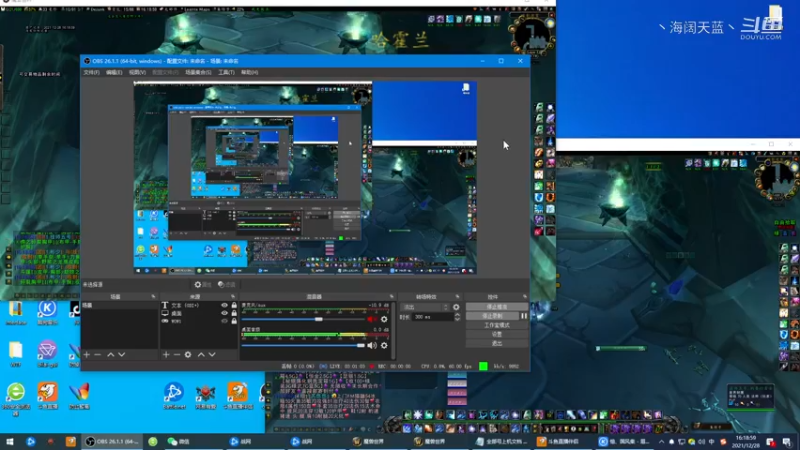Open OBS Settings button in Controls
The height and width of the screenshot is (450, 800).
(x=496, y=334)
